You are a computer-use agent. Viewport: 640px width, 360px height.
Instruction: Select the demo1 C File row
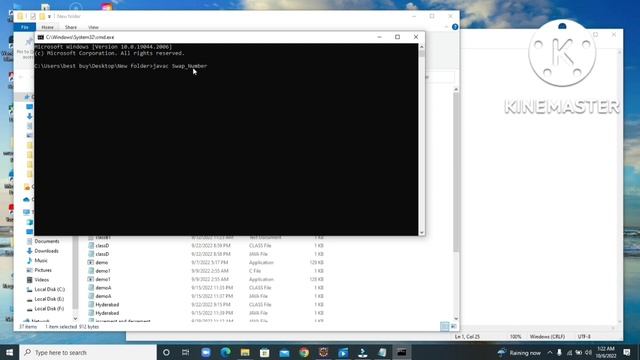click(206, 271)
